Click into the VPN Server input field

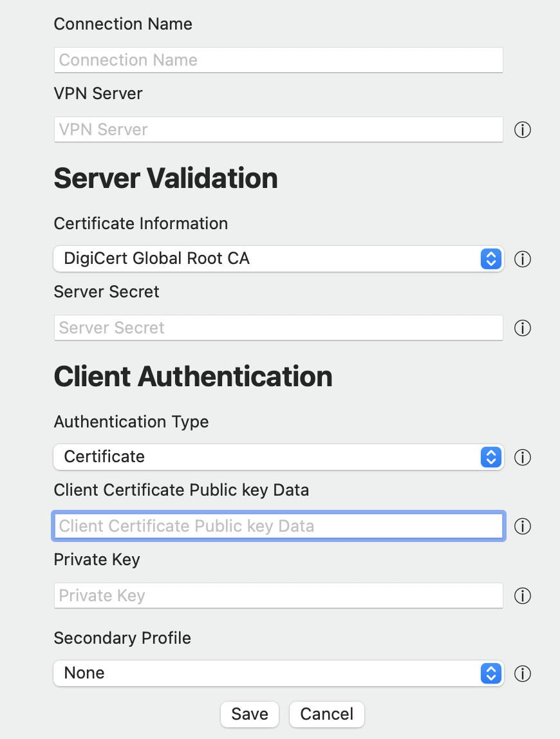click(279, 129)
